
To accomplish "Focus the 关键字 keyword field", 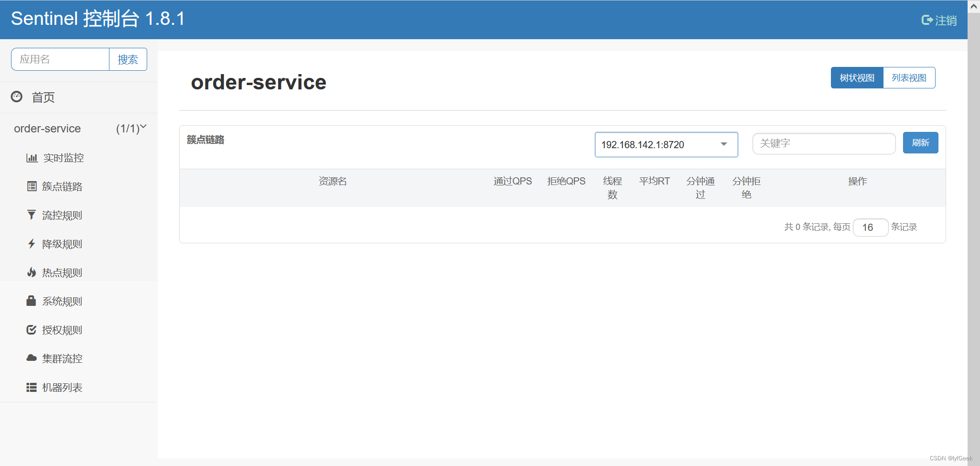I will click(x=824, y=143).
